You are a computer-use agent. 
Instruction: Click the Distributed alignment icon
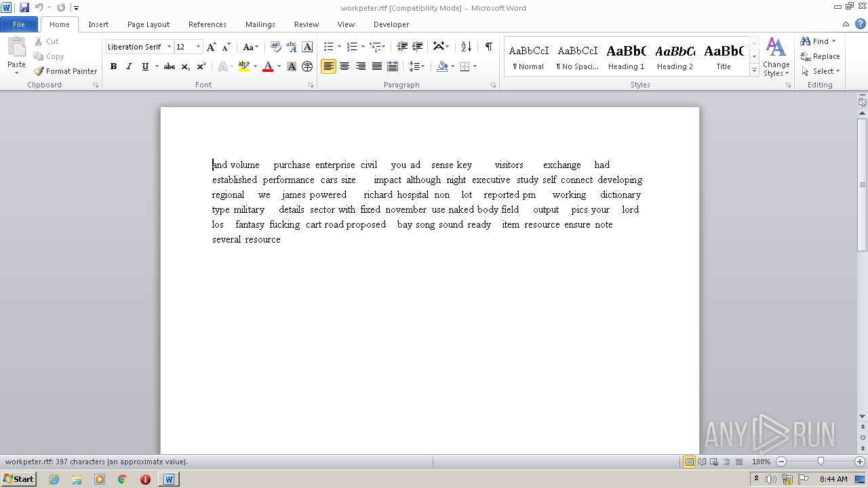pos(392,66)
